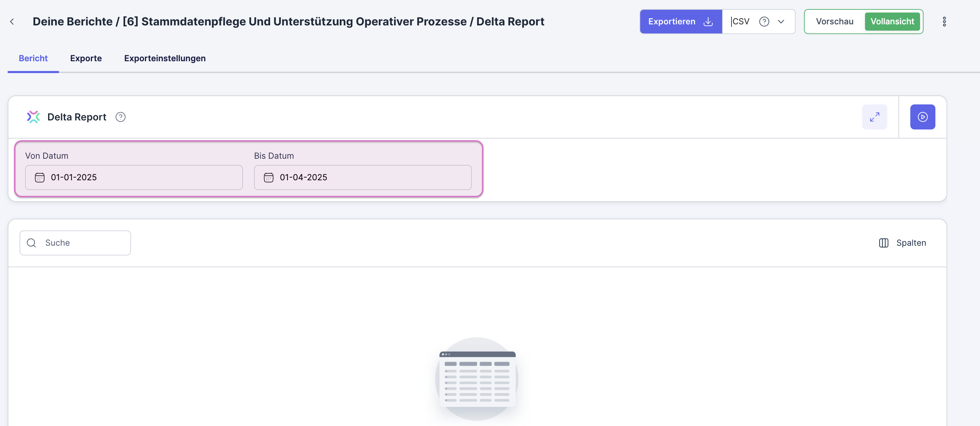980x426 pixels.
Task: Keep Vollansicht mode selected
Action: (892, 21)
